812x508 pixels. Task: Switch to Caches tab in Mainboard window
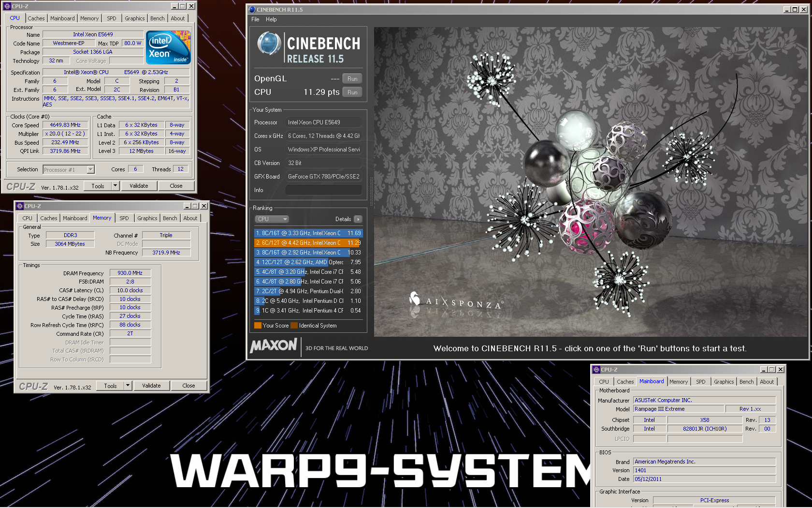click(x=625, y=382)
